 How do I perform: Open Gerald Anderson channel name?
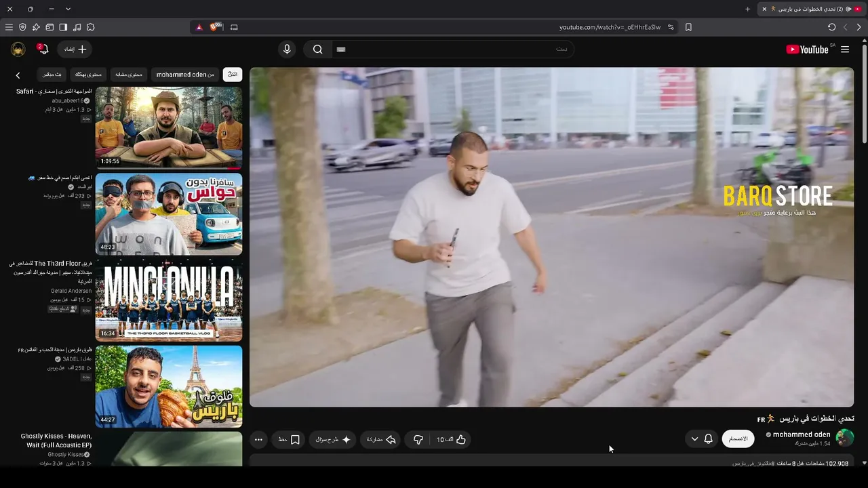pyautogui.click(x=71, y=291)
